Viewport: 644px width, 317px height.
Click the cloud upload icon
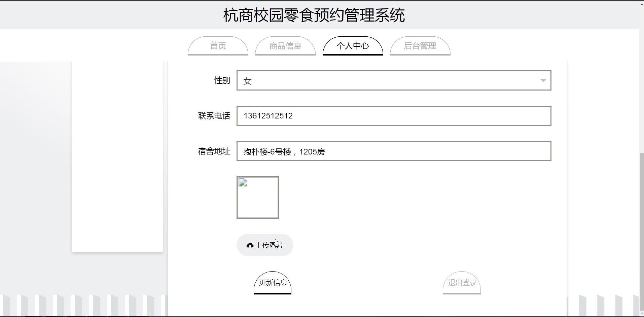coord(250,245)
